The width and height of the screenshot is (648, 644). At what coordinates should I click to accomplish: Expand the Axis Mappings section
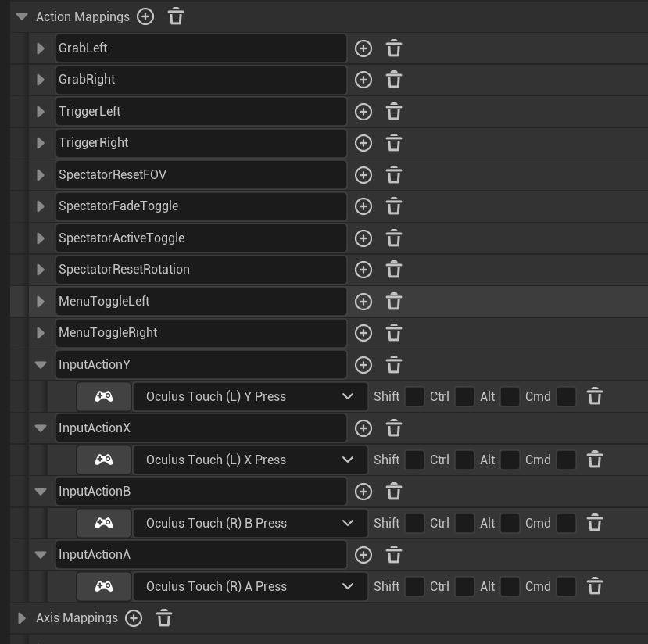[x=22, y=618]
